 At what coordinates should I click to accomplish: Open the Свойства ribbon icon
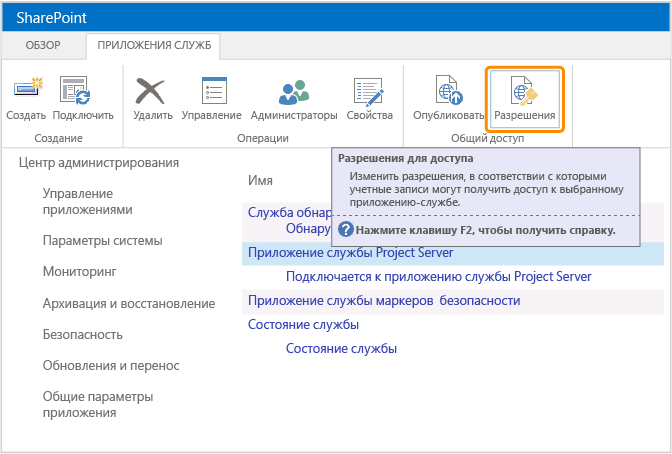pyautogui.click(x=369, y=91)
